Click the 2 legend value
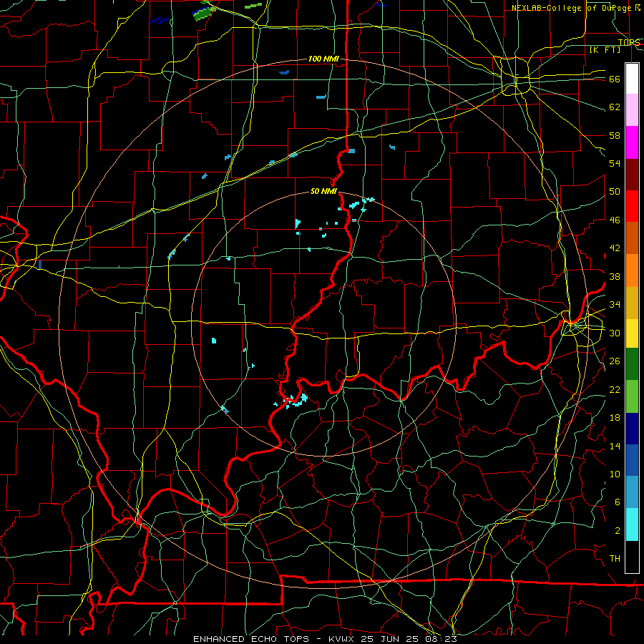644x644 pixels. coord(618,531)
